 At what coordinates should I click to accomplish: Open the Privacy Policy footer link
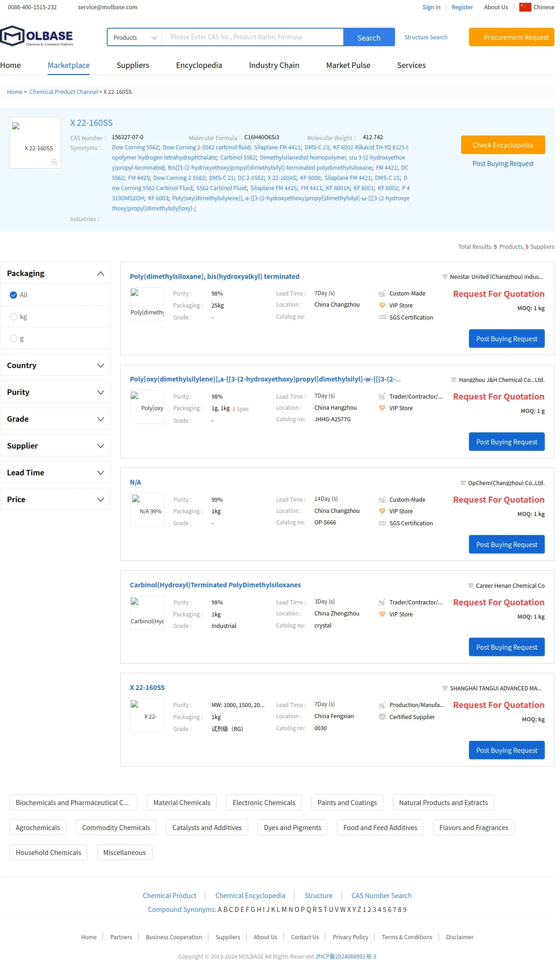[350, 937]
